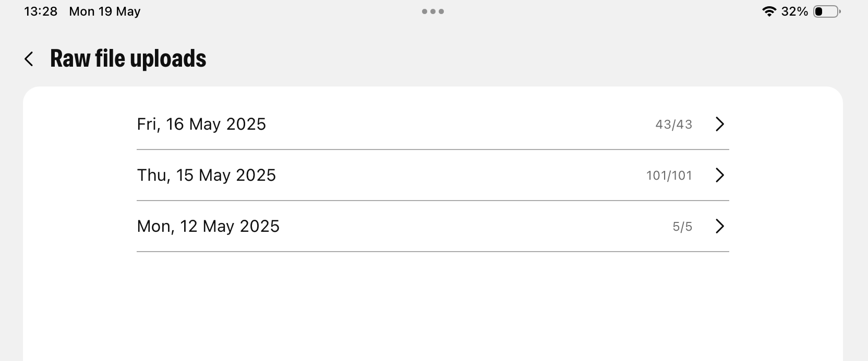The height and width of the screenshot is (361, 868).
Task: Tap the 43/43 upload count
Action: (x=674, y=124)
